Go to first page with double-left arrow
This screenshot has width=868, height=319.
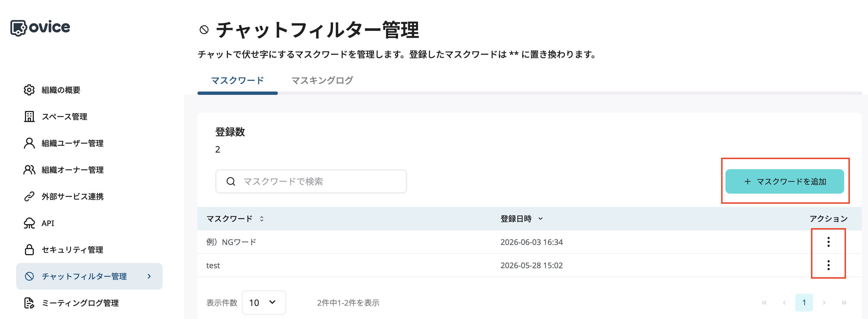point(764,302)
